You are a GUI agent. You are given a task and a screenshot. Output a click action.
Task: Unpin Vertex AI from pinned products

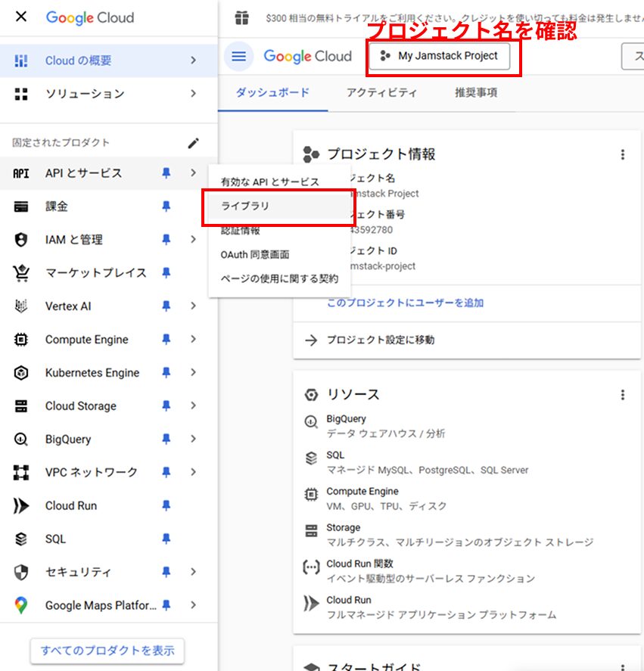click(166, 306)
